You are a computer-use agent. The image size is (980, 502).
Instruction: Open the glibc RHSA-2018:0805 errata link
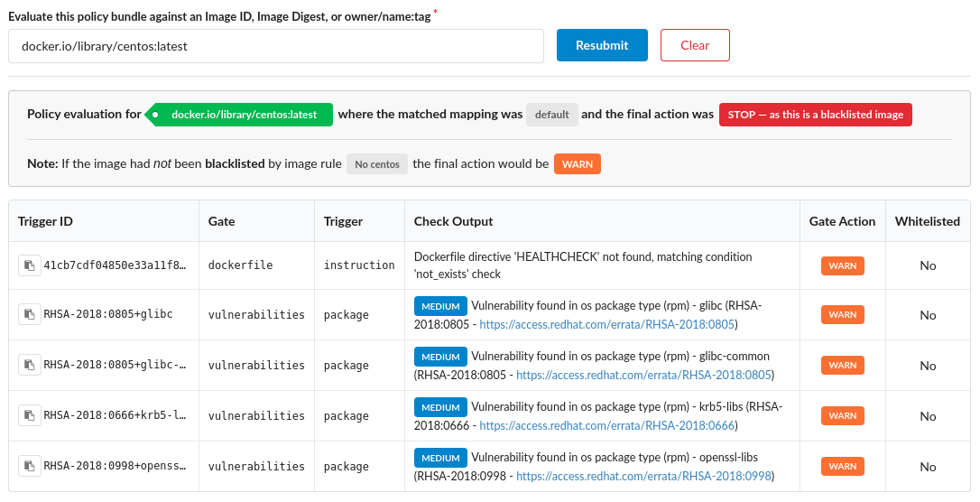[607, 324]
